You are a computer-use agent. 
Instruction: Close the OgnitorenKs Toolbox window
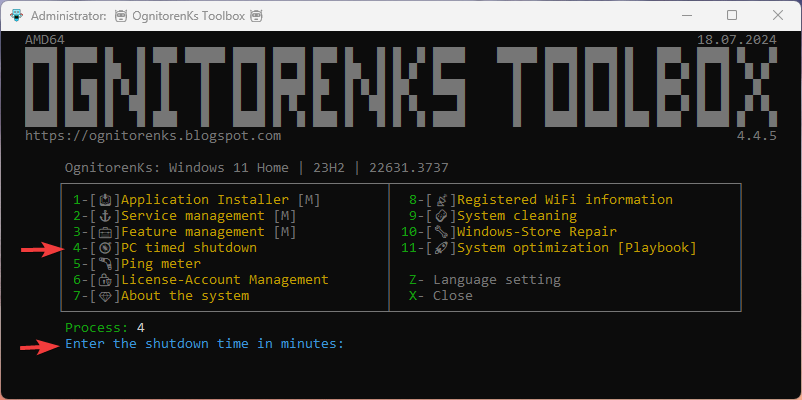778,15
